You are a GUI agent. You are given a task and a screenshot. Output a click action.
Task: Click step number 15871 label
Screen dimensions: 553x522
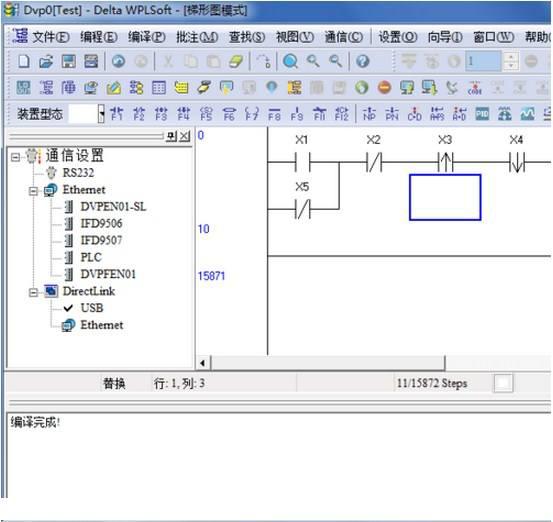211,276
